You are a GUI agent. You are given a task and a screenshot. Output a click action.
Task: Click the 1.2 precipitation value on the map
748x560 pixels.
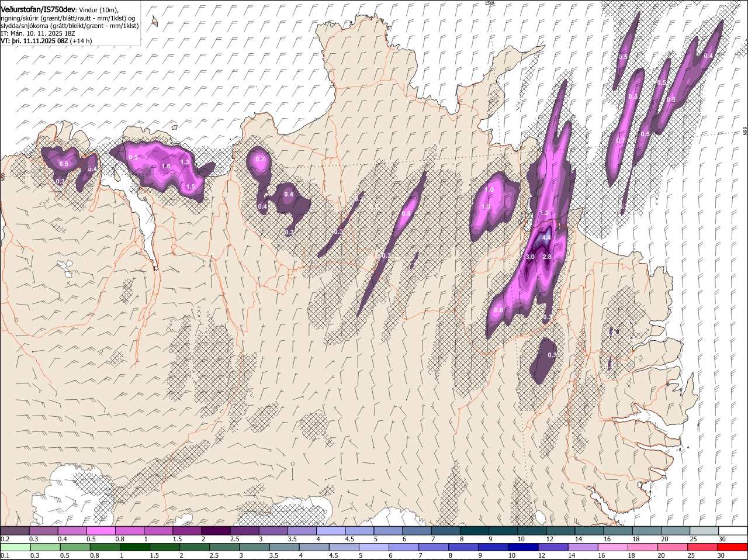point(545,213)
